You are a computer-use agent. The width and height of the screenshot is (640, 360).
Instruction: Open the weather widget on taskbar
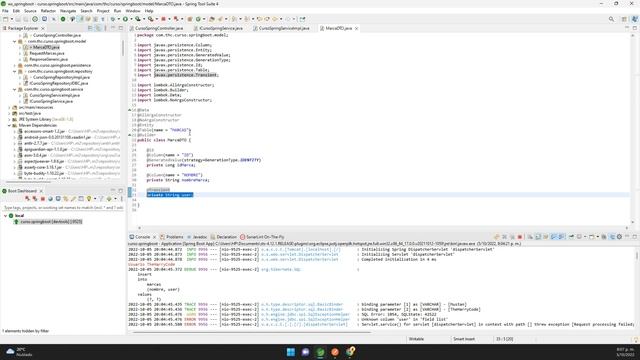(x=20, y=352)
